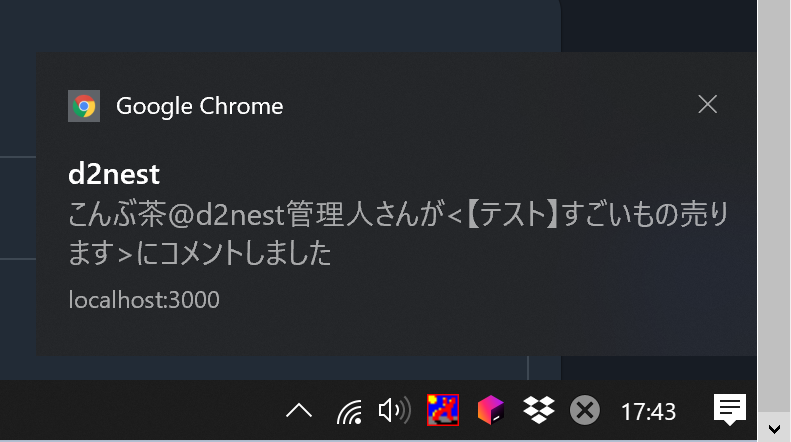This screenshot has width=791, height=442.
Task: Expand the hidden tray icons chevron
Action: pos(299,411)
